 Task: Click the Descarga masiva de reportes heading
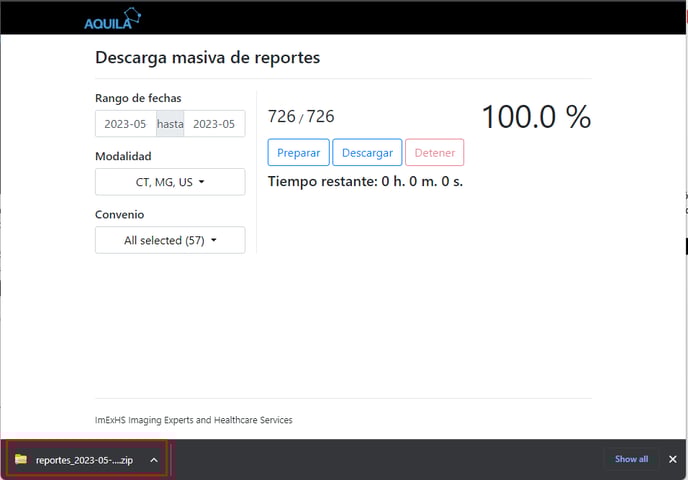click(x=207, y=57)
